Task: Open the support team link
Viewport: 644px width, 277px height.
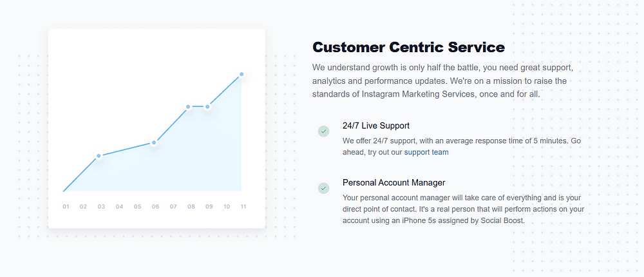Action: point(426,152)
